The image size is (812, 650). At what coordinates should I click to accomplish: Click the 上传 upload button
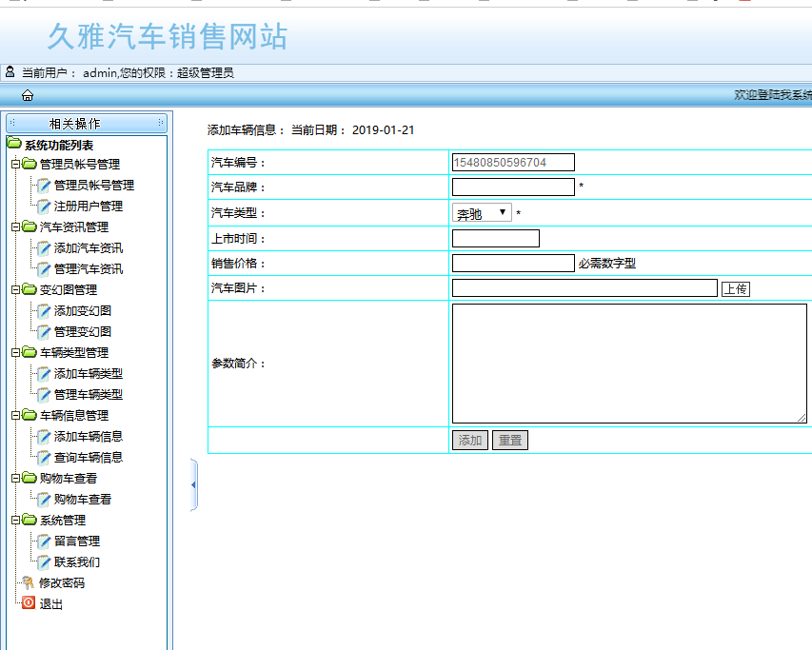(735, 288)
